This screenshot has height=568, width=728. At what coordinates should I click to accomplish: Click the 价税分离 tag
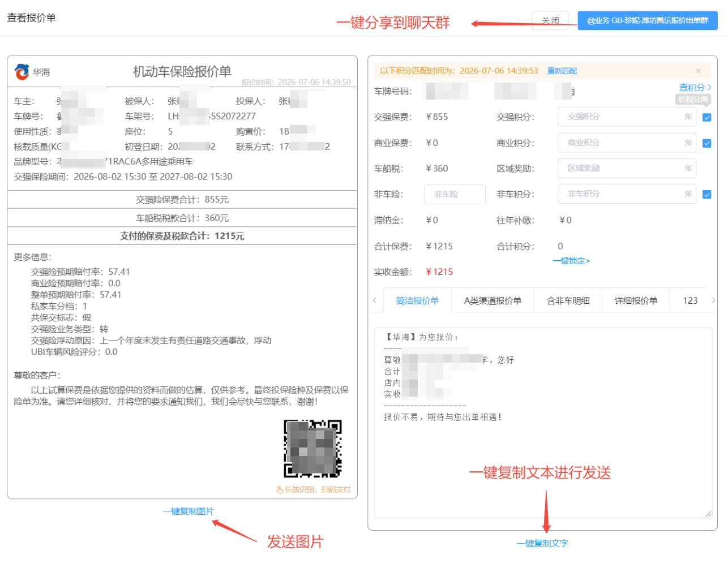coord(693,99)
